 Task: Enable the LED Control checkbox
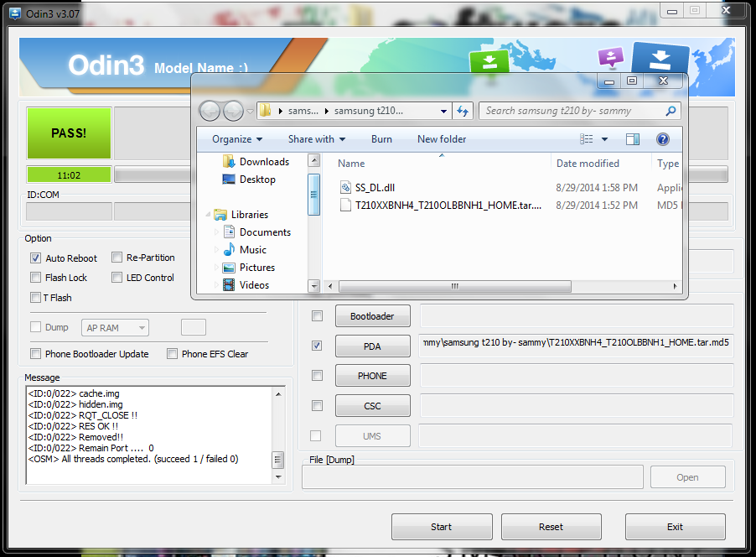coord(117,277)
